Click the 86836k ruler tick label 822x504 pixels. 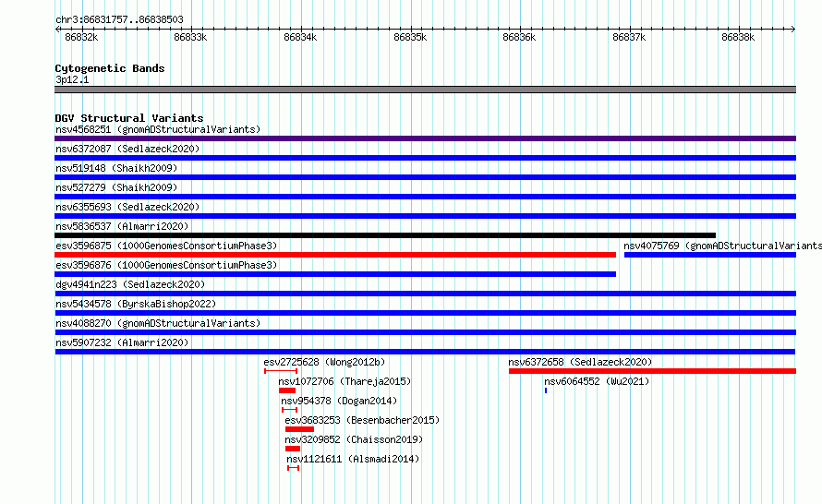(519, 37)
